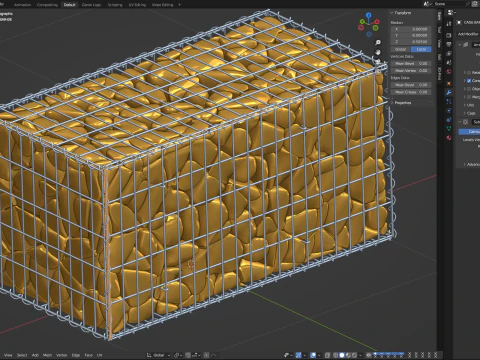Enable the Relative Offset checkbox
The height and width of the screenshot is (360, 480).
click(469, 72)
